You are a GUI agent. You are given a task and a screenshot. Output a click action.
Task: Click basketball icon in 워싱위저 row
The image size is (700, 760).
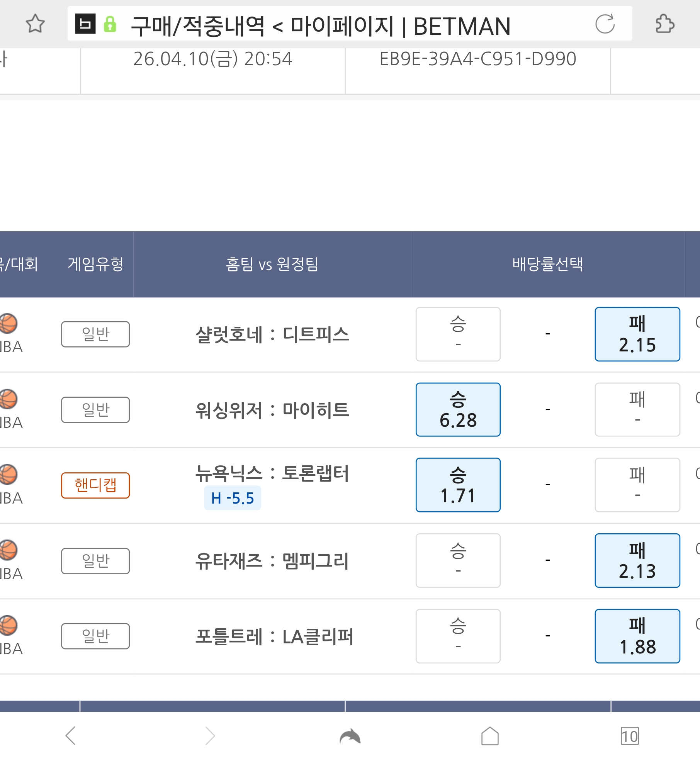pyautogui.click(x=8, y=399)
